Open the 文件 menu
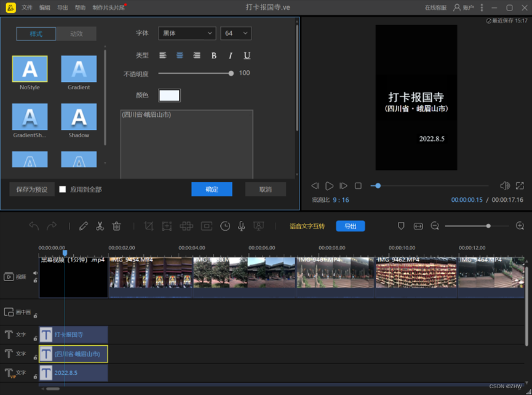This screenshot has width=532, height=395. coord(27,7)
